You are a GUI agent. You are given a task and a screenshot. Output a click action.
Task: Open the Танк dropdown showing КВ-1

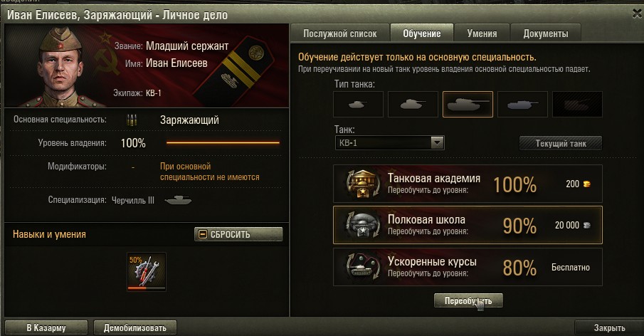tap(389, 143)
